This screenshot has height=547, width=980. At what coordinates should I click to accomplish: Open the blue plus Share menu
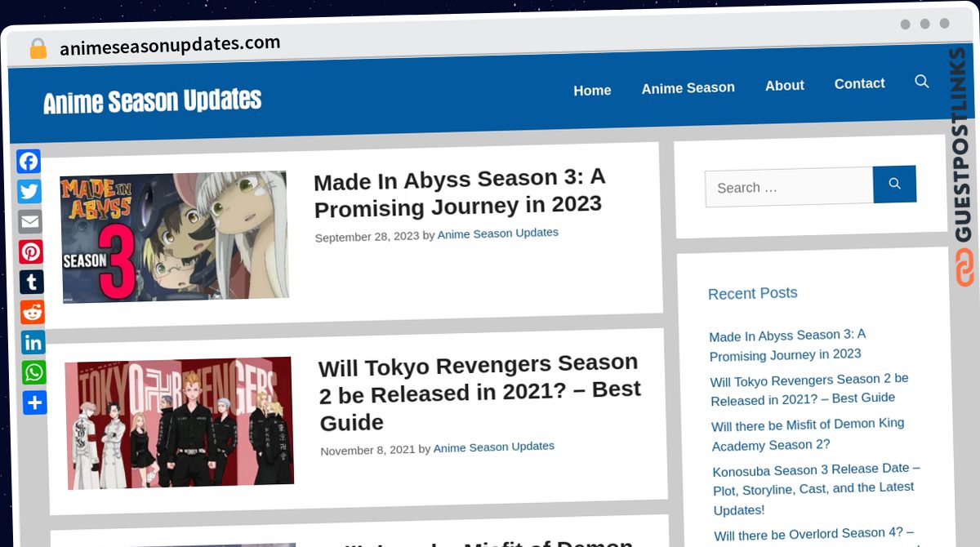35,403
